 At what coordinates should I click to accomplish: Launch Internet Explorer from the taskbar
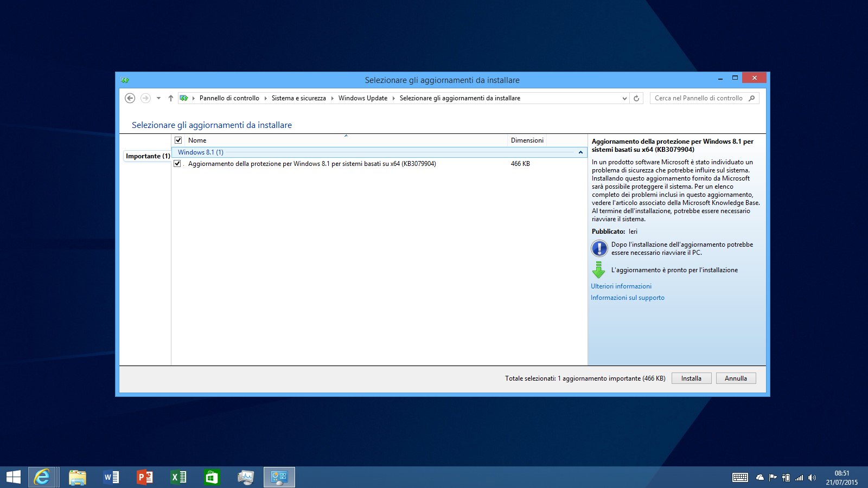pyautogui.click(x=42, y=477)
